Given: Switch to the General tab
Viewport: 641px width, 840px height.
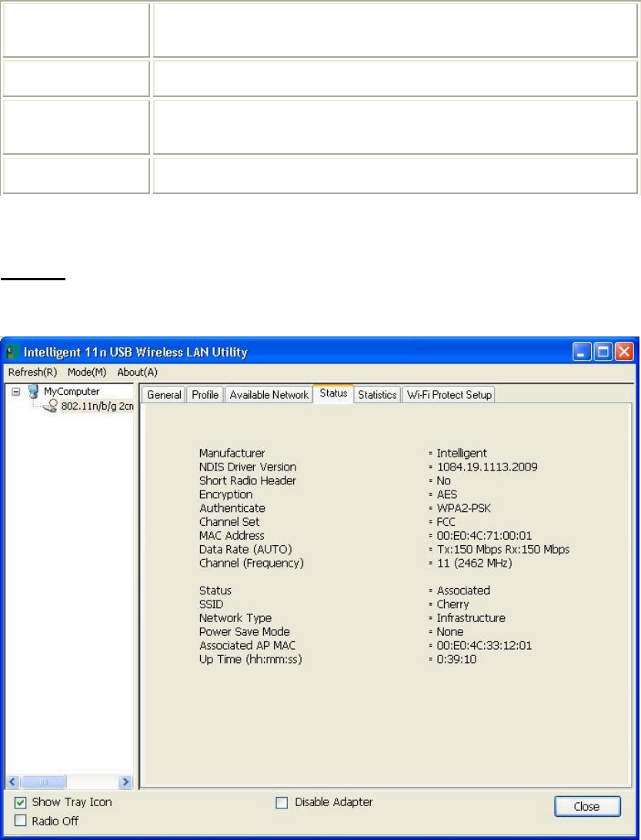Looking at the screenshot, I should (164, 395).
